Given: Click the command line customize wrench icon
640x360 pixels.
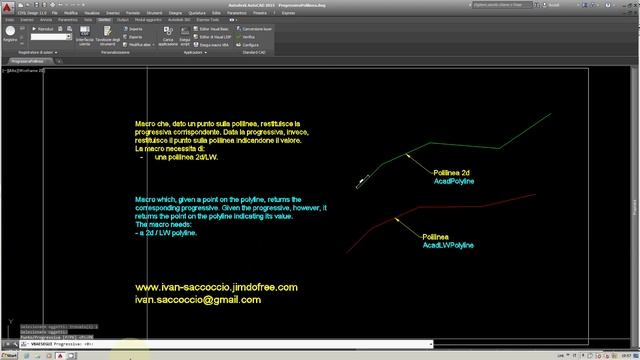Looking at the screenshot, I should click(x=15, y=344).
